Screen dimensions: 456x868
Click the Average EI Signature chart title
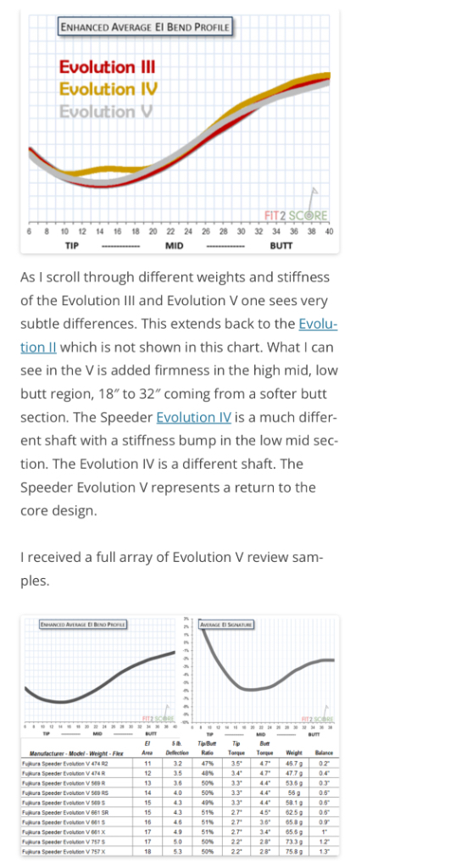(x=225, y=625)
